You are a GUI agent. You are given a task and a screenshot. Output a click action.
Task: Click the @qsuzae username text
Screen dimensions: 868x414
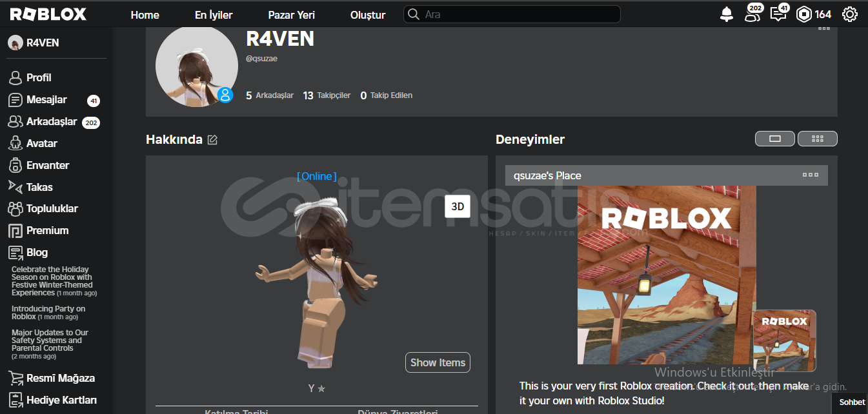[262, 59]
